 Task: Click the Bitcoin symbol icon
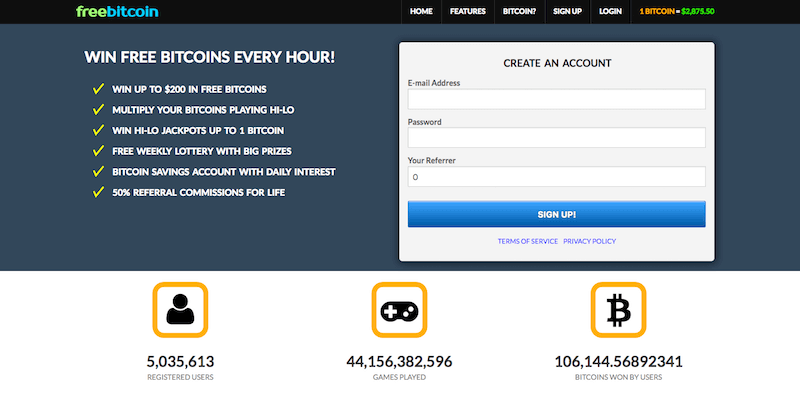pyautogui.click(x=618, y=310)
